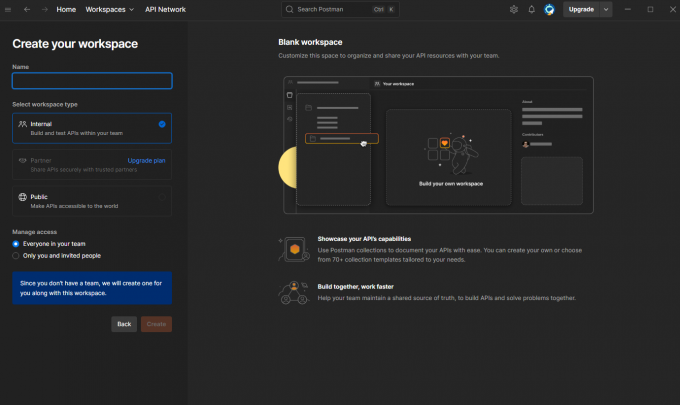
Task: Click the Build together team icon
Action: click(294, 292)
